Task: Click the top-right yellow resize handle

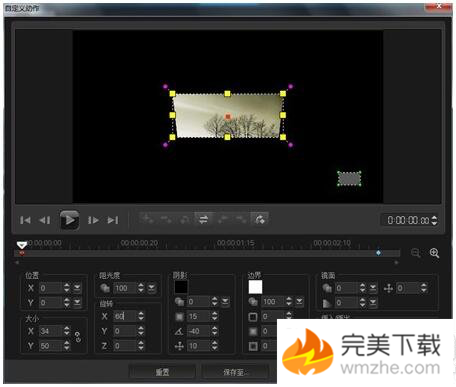Action: [x=283, y=94]
